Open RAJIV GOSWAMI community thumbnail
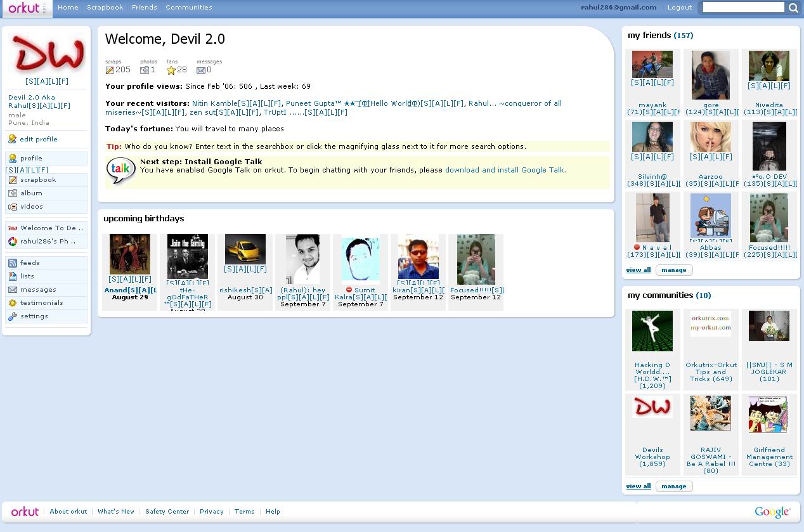This screenshot has width=804, height=532. coord(711,413)
